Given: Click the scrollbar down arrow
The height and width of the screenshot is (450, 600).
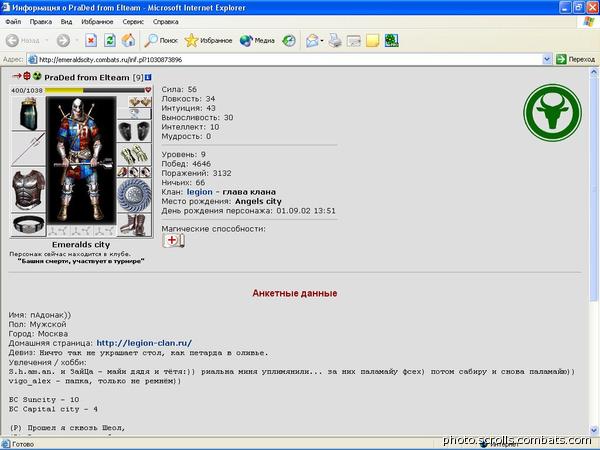Looking at the screenshot, I should point(594,430).
